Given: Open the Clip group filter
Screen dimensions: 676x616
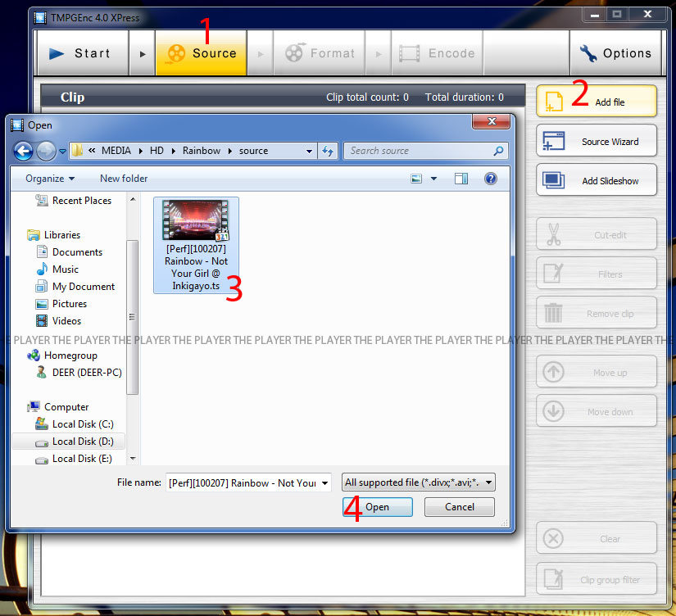Looking at the screenshot, I should coord(597,578).
